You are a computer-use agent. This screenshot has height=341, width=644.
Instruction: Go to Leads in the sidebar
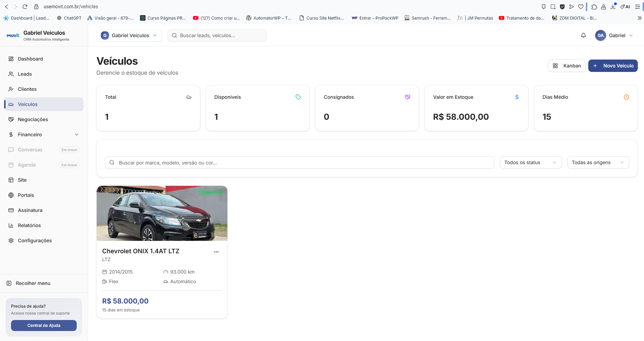[x=25, y=74]
